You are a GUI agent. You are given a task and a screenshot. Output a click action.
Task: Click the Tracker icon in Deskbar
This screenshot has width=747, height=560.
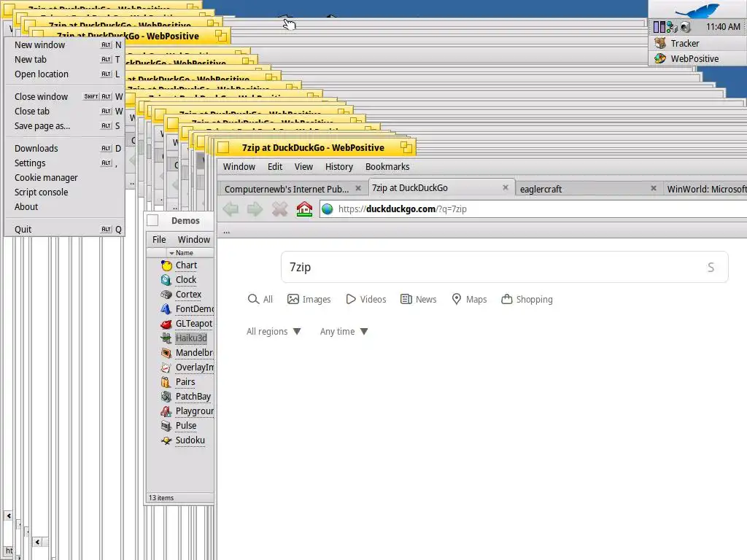660,43
